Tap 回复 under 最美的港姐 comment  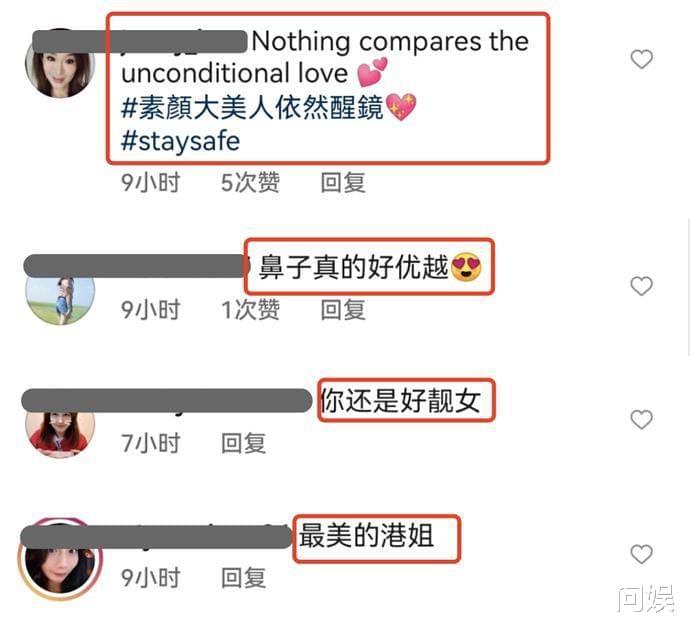pos(243,578)
